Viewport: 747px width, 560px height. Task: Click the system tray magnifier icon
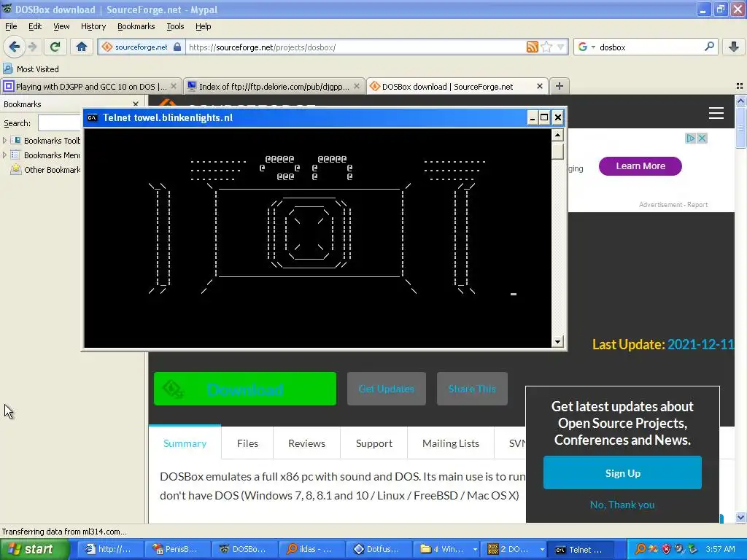tap(640, 550)
